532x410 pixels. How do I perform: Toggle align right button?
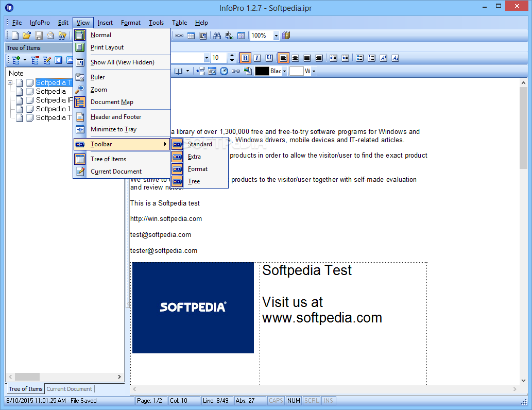319,58
